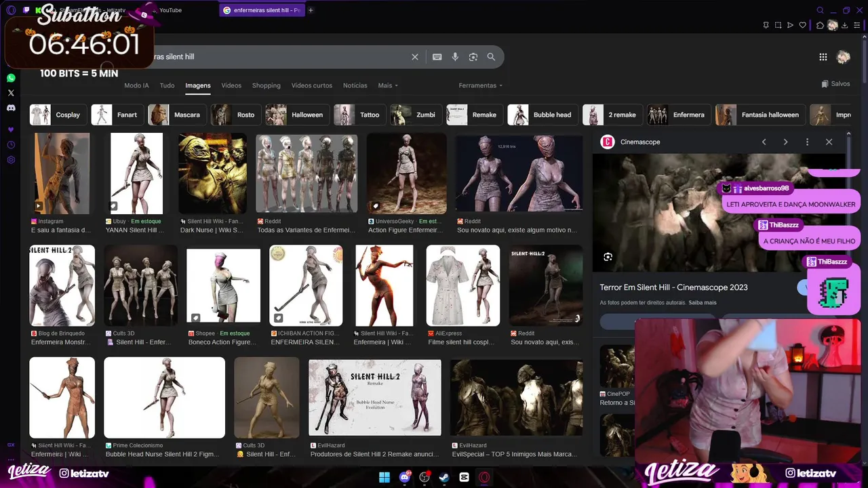The width and height of the screenshot is (868, 488).
Task: Show next image in preview panel
Action: [785, 142]
